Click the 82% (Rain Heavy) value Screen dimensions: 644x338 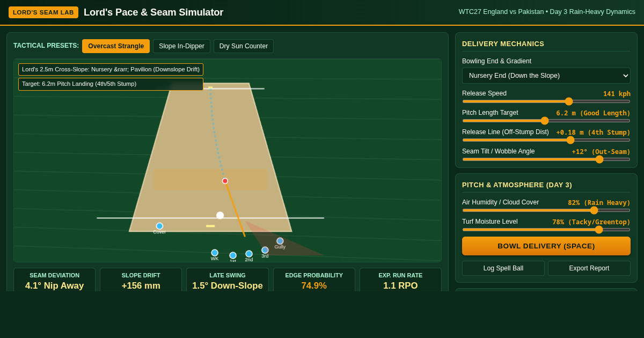599,202
